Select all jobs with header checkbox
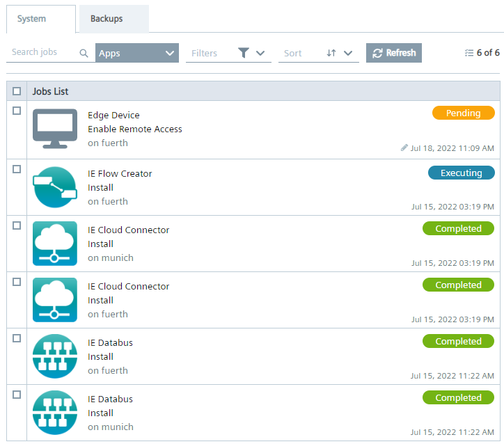 (x=17, y=91)
